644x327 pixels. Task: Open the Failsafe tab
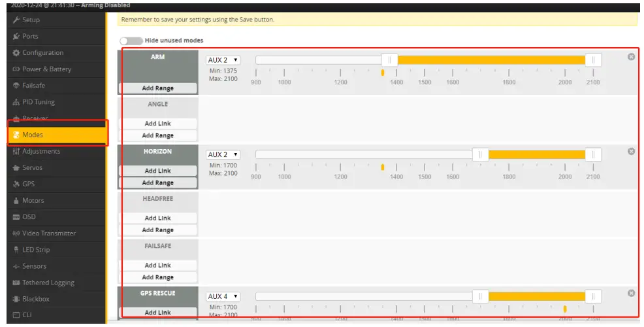[56, 86]
